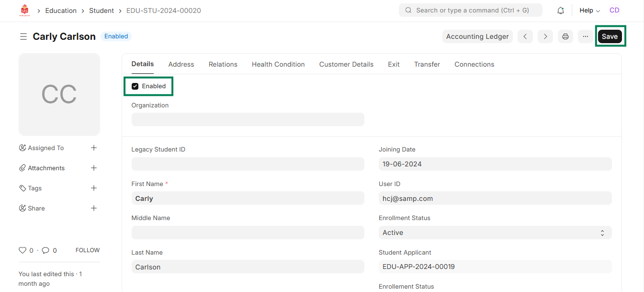The width and height of the screenshot is (644, 292).
Task: Click the print icon button
Action: pos(565,36)
